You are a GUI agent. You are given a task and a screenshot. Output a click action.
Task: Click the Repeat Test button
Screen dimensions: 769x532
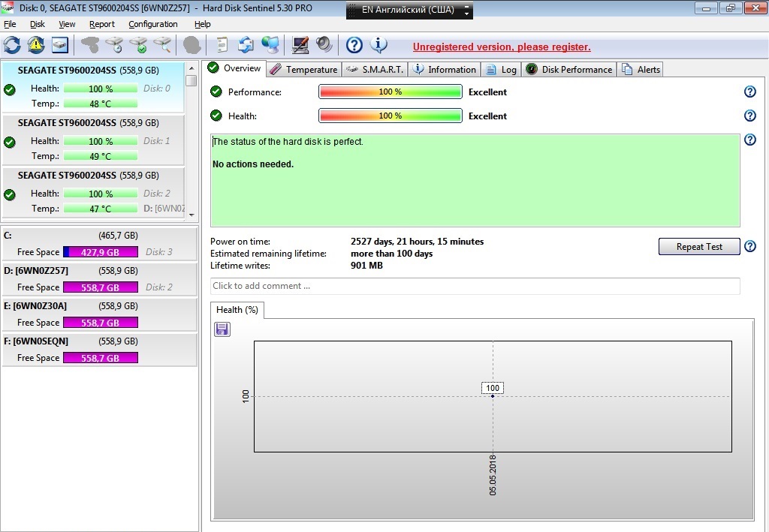[699, 246]
